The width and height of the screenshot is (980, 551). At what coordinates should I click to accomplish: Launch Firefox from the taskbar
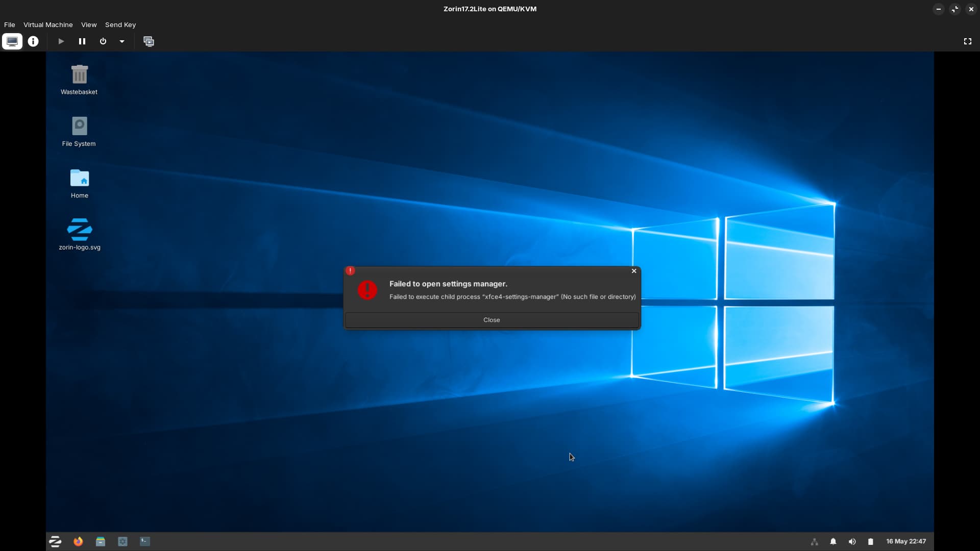tap(78, 541)
